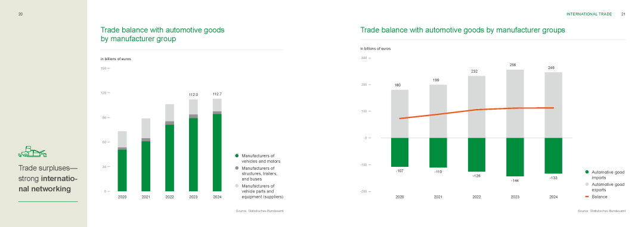Click the 256 exports bar for 2023
Image resolution: width=644 pixels, height=227 pixels.
click(515, 104)
